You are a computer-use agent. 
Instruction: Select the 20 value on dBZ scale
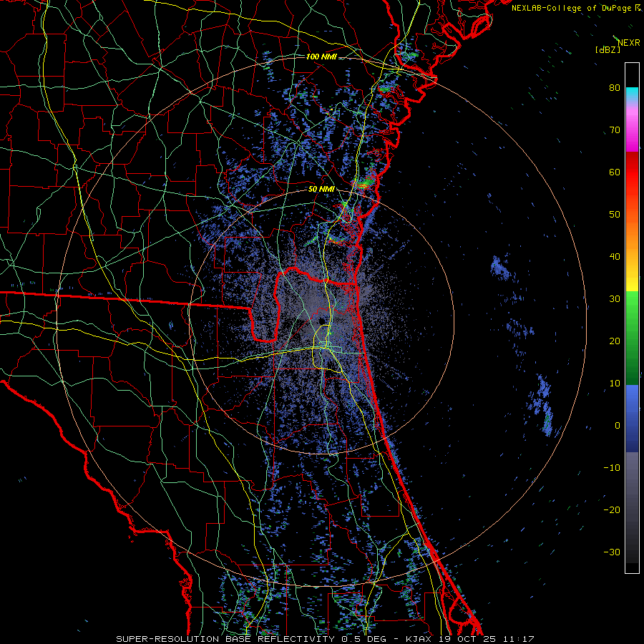(615, 341)
